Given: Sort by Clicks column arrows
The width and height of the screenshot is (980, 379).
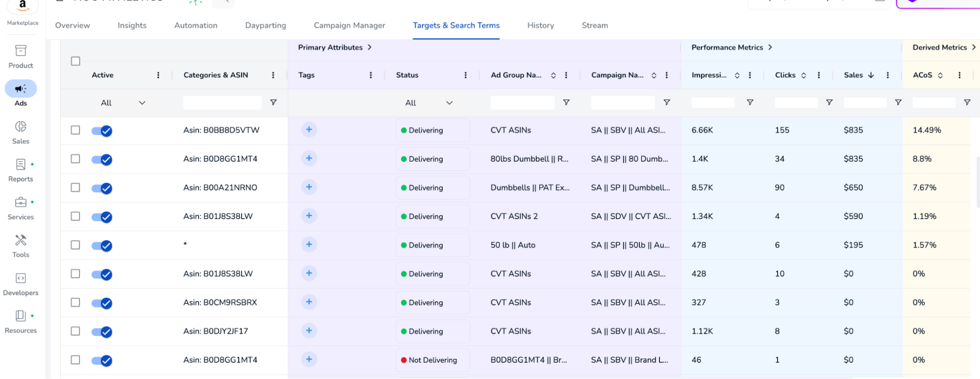Looking at the screenshot, I should (x=804, y=75).
